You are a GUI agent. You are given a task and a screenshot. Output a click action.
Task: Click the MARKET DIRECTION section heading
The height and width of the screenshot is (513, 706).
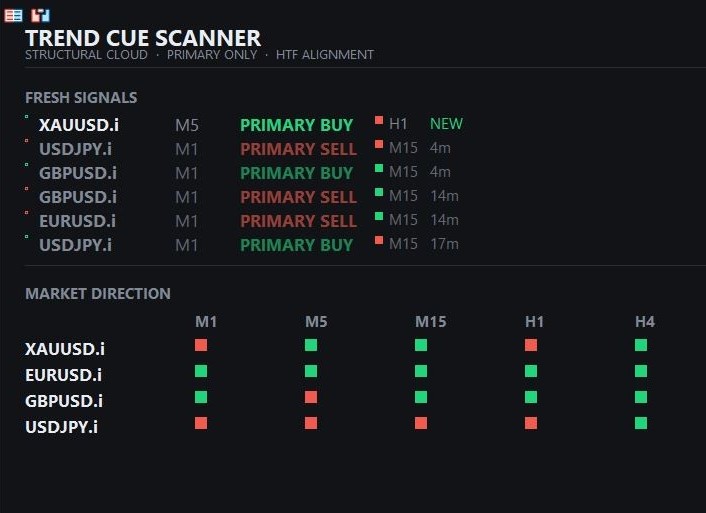[98, 294]
